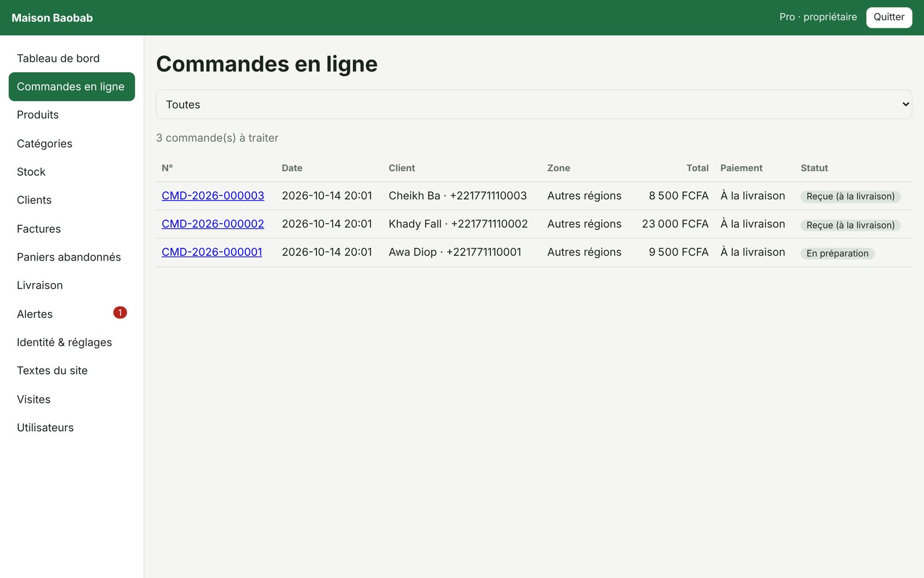This screenshot has width=924, height=578.
Task: Click the Statut column header
Action: [x=814, y=168]
